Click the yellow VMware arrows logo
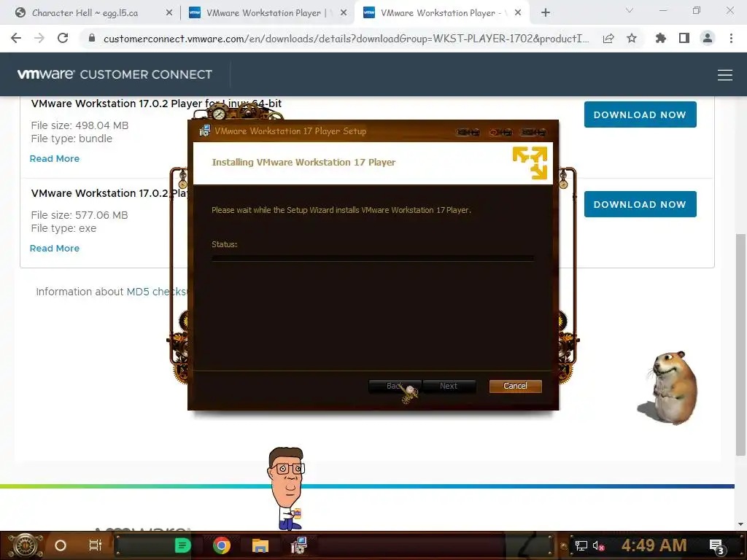Screen dimensions: 747x560 click(x=530, y=163)
